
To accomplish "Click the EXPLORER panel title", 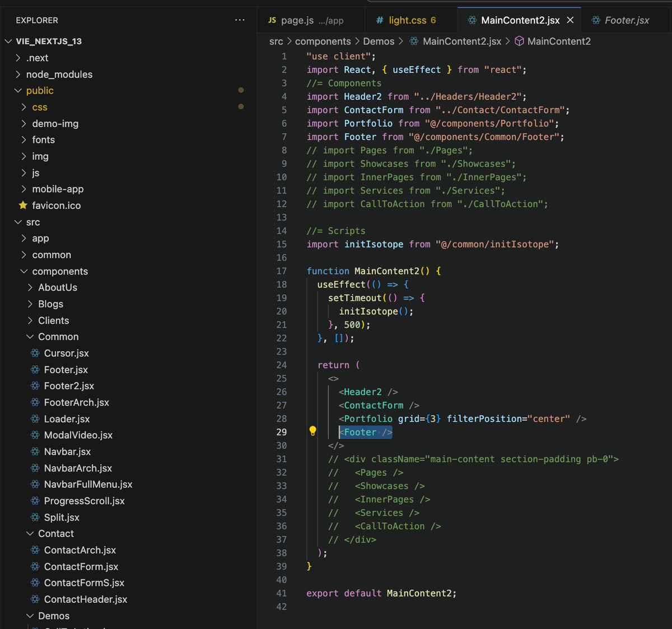I will coord(37,20).
